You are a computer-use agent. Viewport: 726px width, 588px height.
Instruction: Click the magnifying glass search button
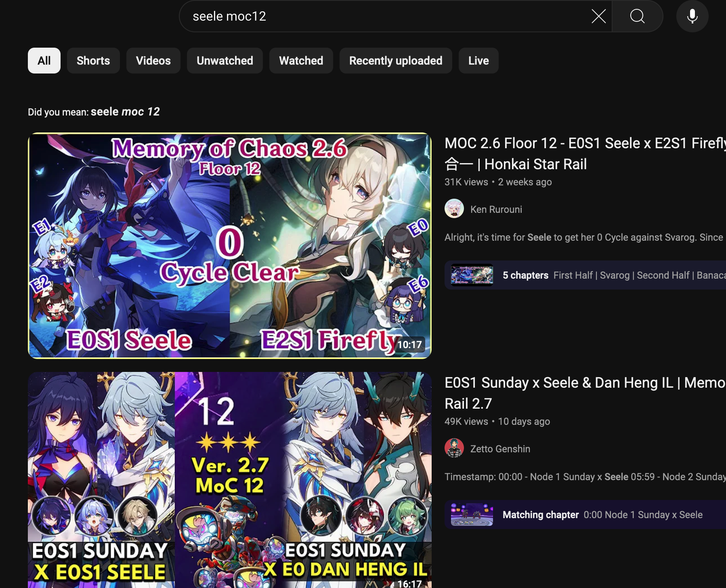tap(637, 16)
